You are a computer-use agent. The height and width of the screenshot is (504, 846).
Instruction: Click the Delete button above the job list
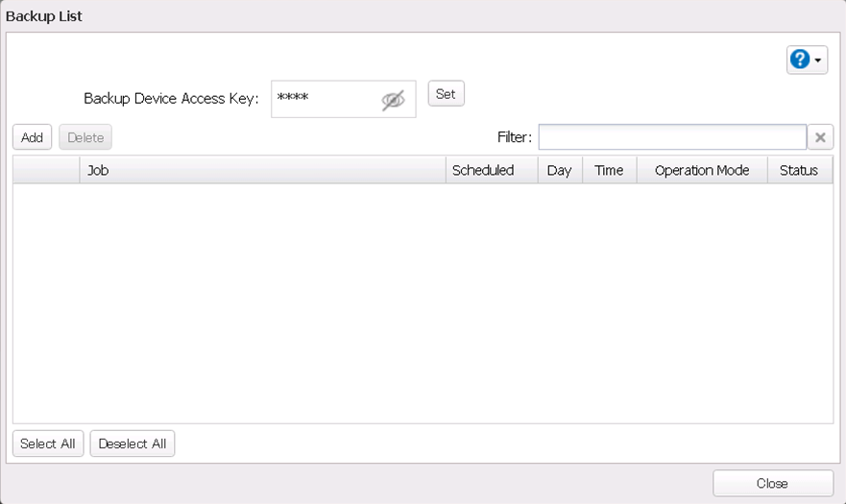tap(85, 137)
